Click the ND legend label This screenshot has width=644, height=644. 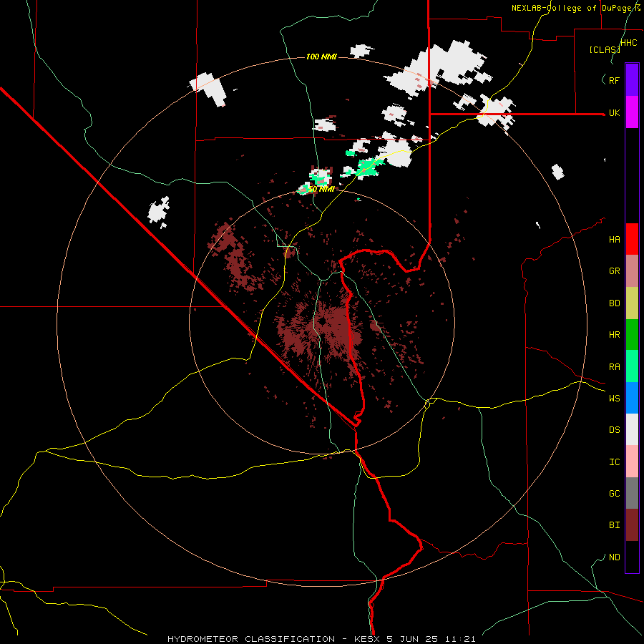click(x=614, y=557)
